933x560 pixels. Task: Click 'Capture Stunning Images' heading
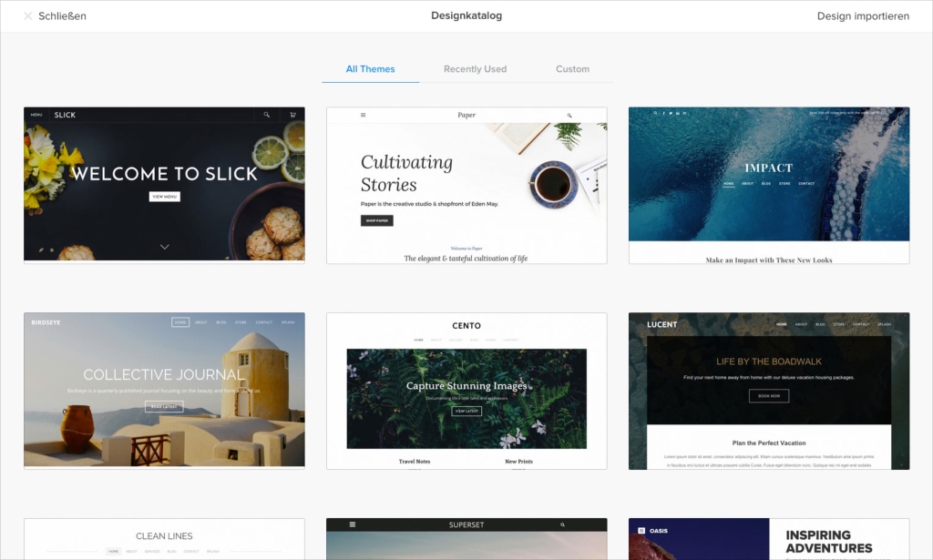[x=466, y=386]
